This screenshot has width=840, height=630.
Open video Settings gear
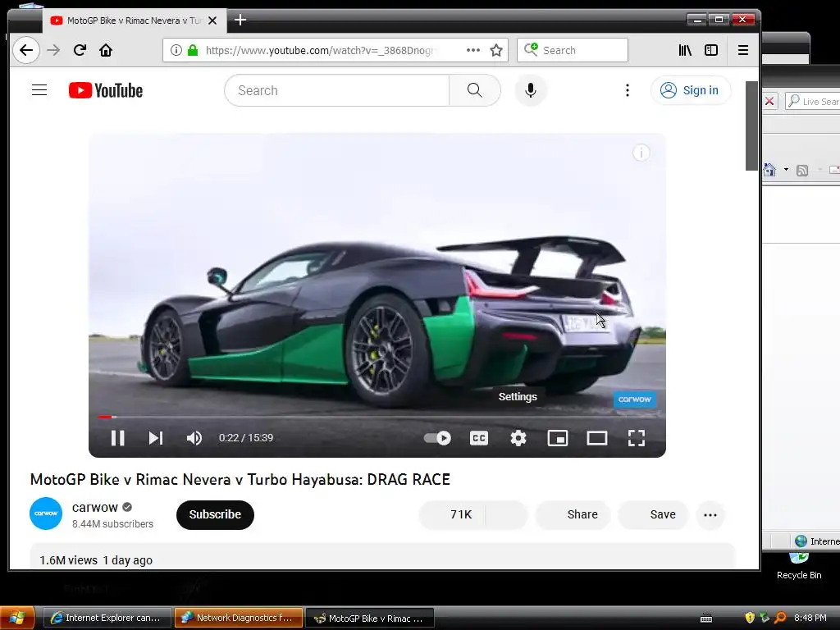pos(518,438)
